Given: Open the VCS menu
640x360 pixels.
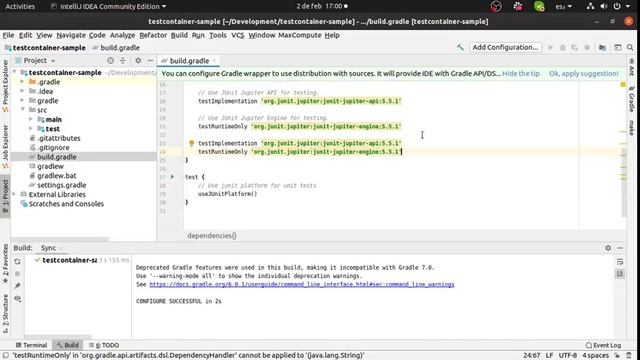Looking at the screenshot, I should click(238, 35).
